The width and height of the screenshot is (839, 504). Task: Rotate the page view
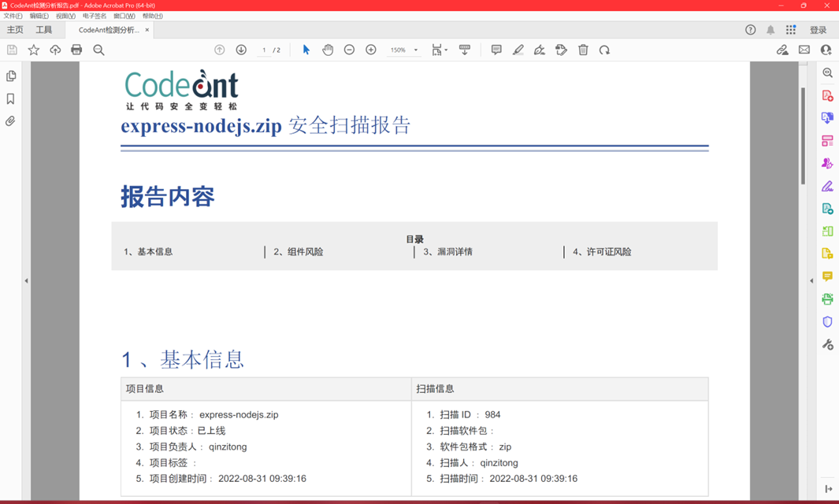(x=605, y=50)
